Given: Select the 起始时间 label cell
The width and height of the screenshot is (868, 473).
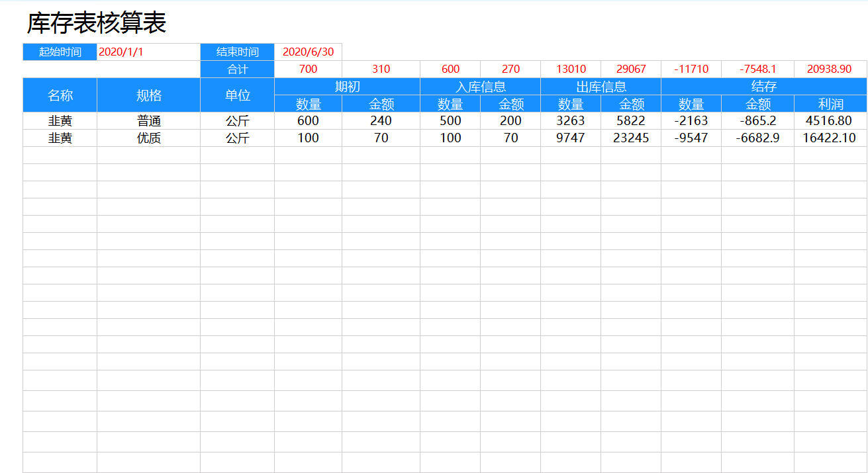Looking at the screenshot, I should (60, 52).
